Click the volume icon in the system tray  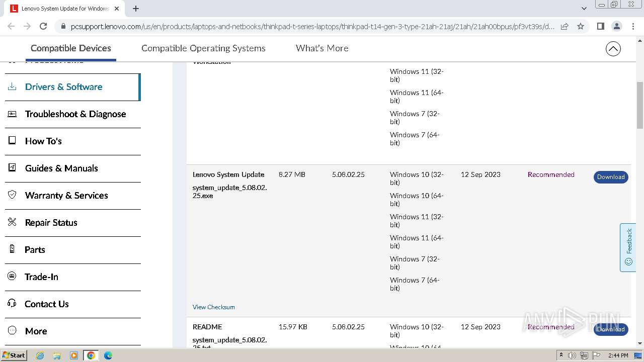tap(572, 355)
